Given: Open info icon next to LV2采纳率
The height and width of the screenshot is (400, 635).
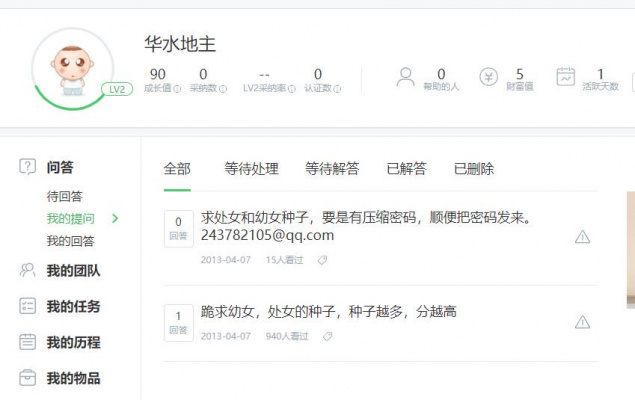Looking at the screenshot, I should click(292, 89).
